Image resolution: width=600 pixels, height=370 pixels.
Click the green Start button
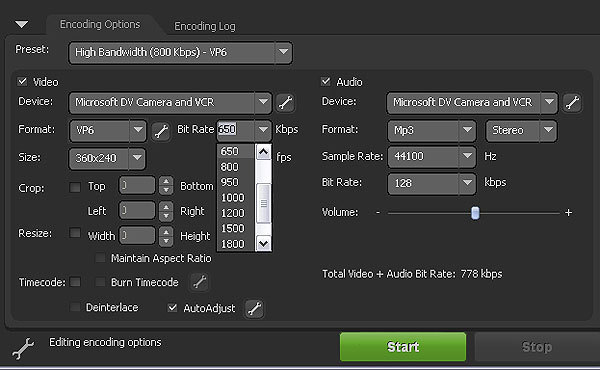pyautogui.click(x=403, y=347)
